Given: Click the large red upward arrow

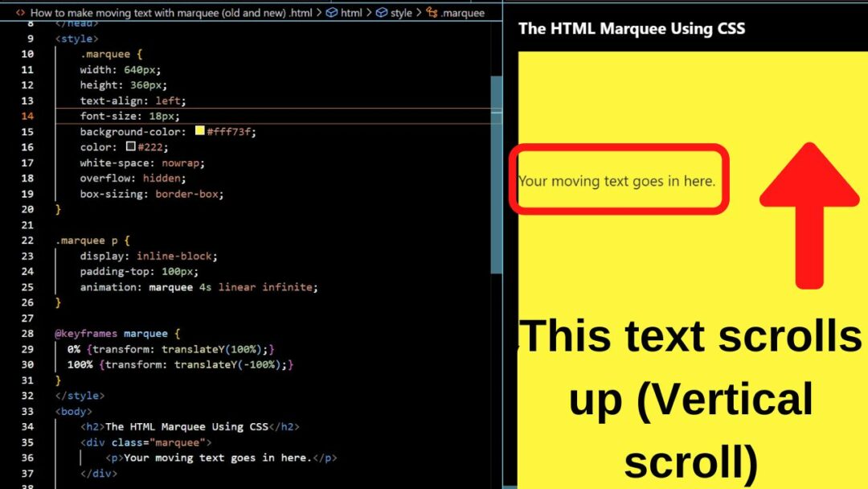Looking at the screenshot, I should [809, 214].
